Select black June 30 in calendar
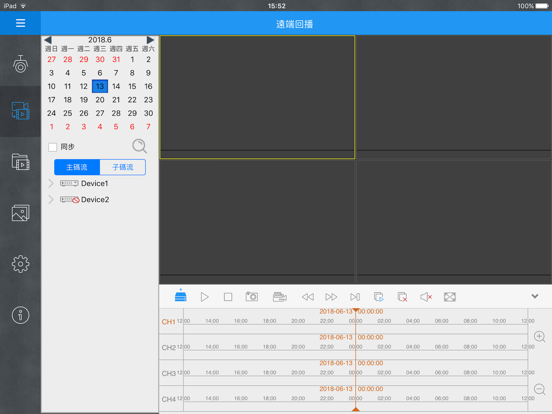 [x=148, y=113]
